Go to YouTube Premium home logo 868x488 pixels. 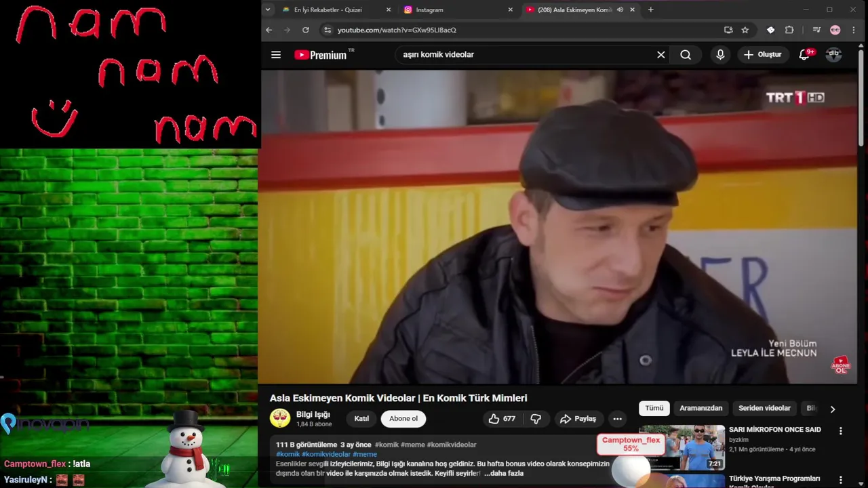(321, 55)
